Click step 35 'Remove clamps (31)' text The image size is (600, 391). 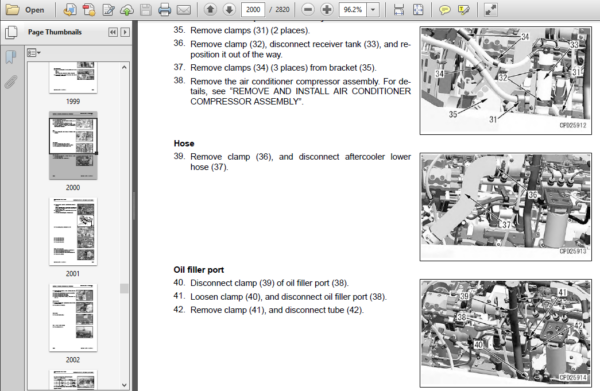pyautogui.click(x=250, y=30)
